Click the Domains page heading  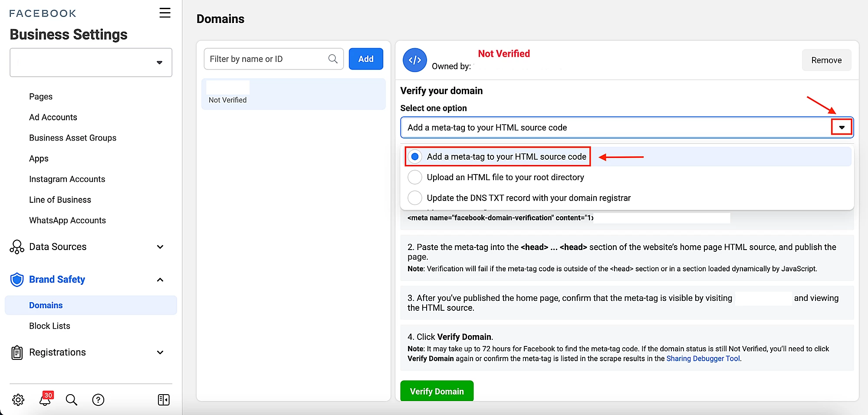(220, 19)
